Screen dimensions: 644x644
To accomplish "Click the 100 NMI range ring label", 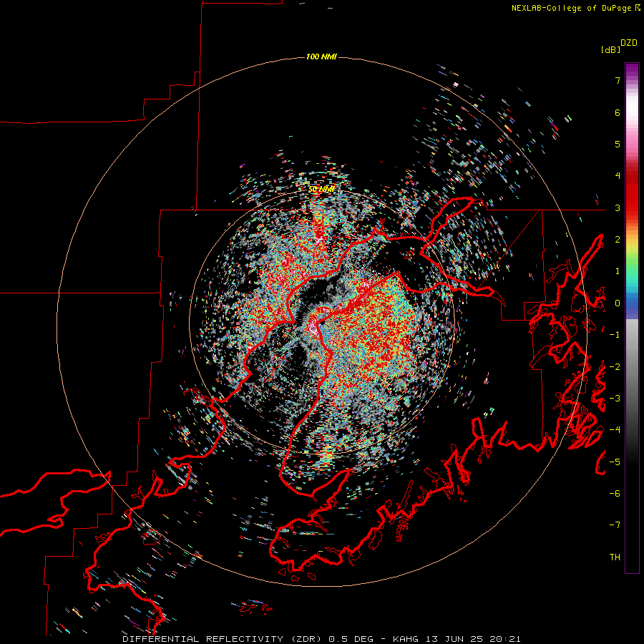I will click(x=321, y=57).
